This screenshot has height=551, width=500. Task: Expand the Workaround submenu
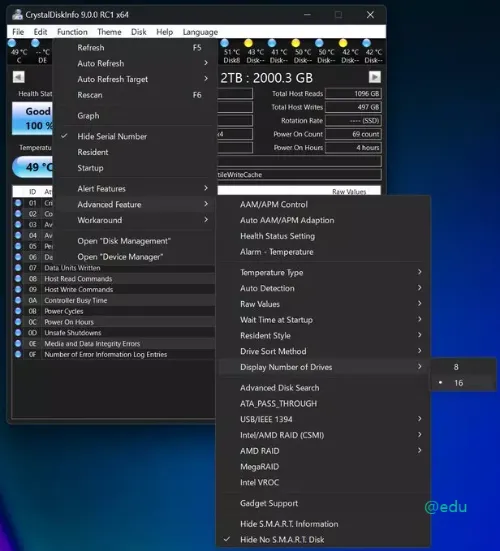135,220
